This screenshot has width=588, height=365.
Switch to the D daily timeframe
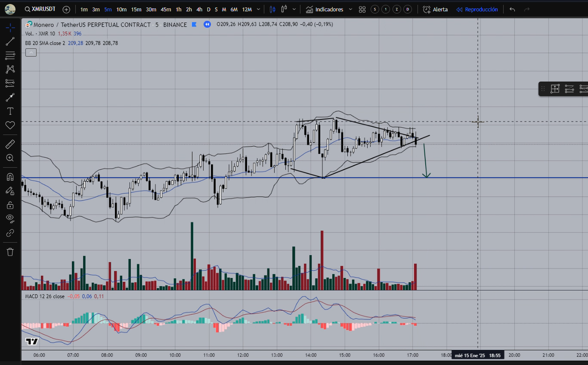coord(208,9)
